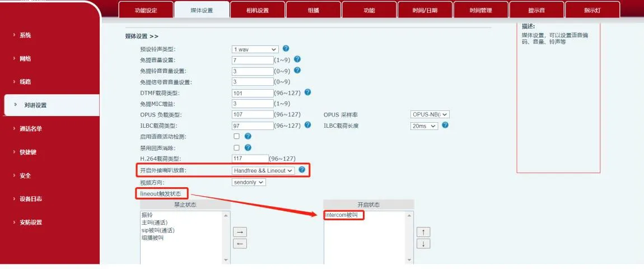Click help icon next to 免提音量设置

click(x=297, y=59)
